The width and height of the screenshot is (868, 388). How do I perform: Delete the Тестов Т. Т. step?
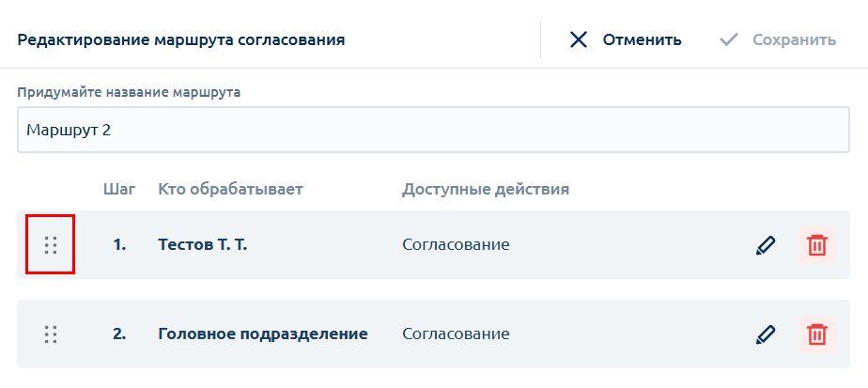(816, 244)
